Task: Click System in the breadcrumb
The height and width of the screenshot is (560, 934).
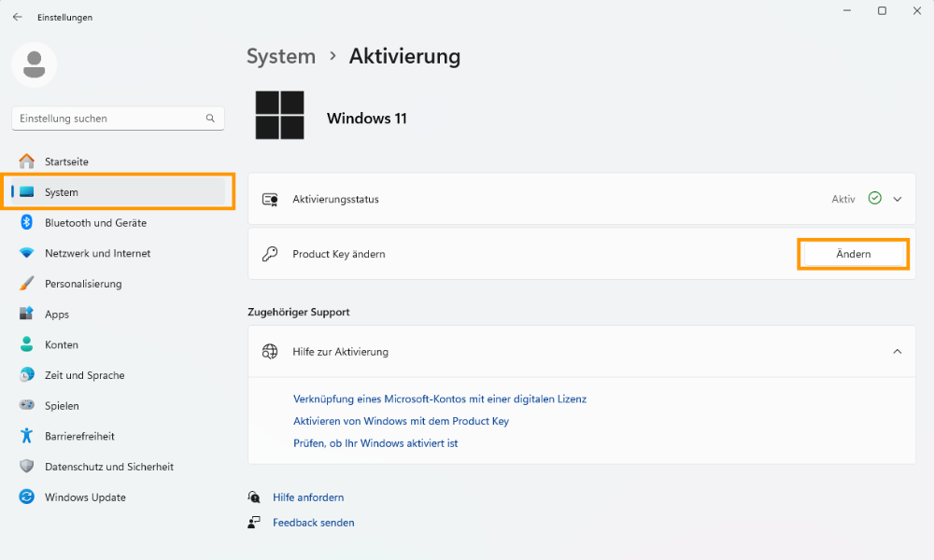Action: [x=281, y=56]
